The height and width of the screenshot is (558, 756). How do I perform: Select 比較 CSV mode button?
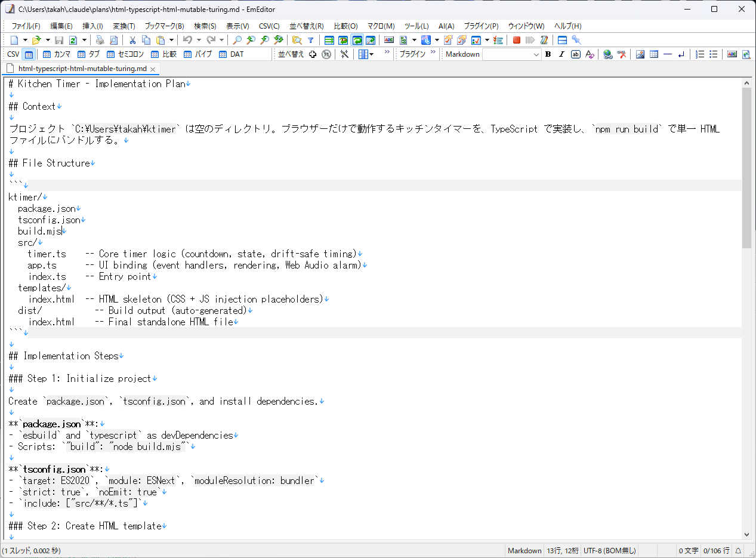click(163, 54)
